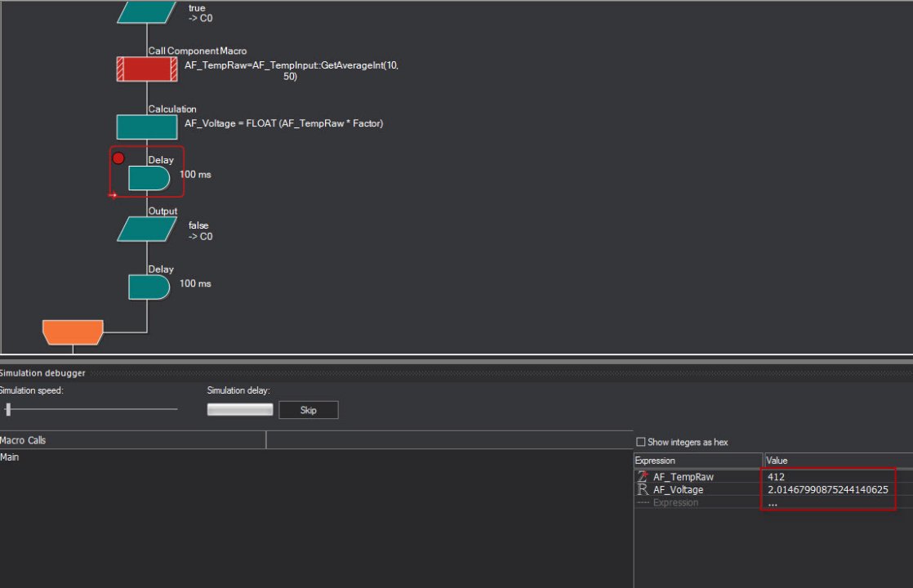Select the Delay shape with the breakpoint
This screenshot has width=913, height=588.
click(149, 178)
